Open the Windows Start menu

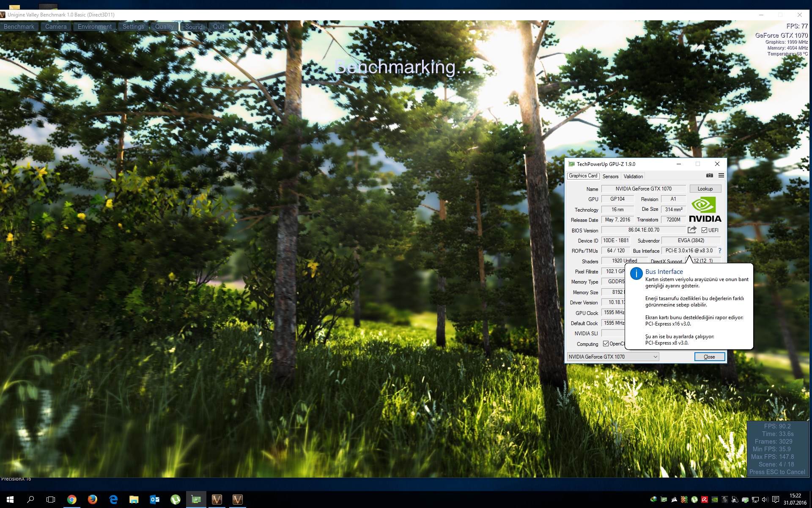click(10, 500)
